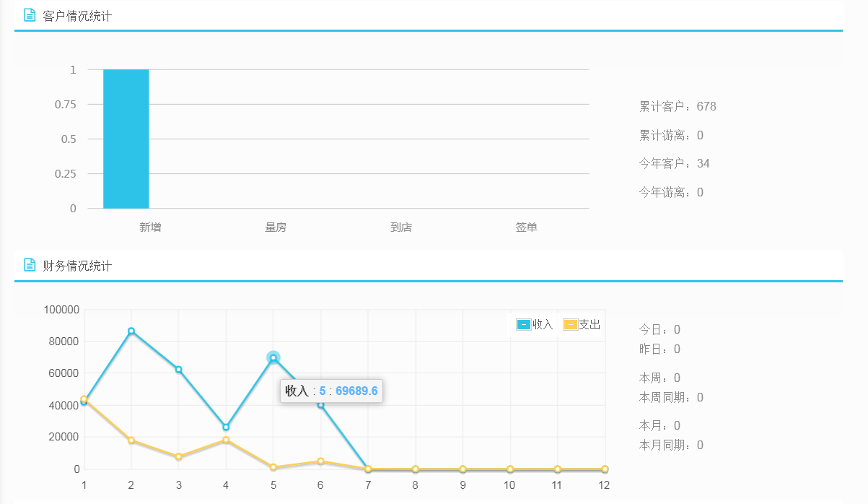Click the income point at month 7
868x504 pixels.
coord(367,468)
